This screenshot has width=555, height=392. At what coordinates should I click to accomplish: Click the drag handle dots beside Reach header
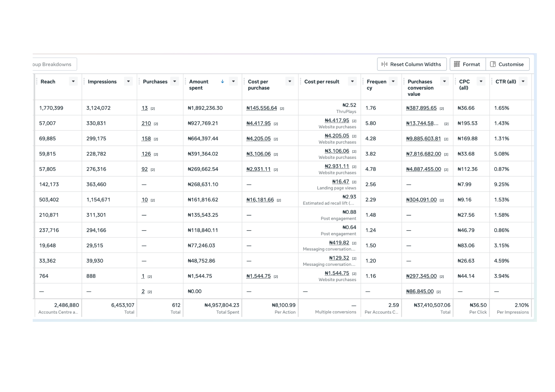point(37,82)
